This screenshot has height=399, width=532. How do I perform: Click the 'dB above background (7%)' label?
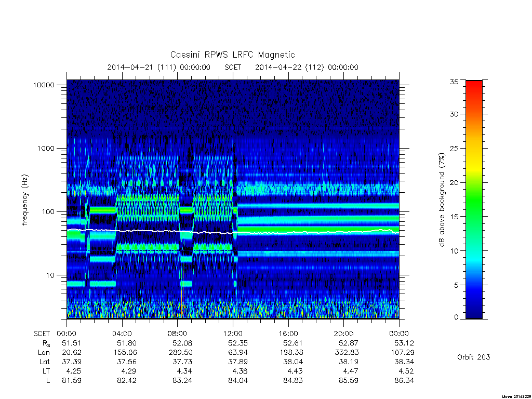tap(442, 200)
